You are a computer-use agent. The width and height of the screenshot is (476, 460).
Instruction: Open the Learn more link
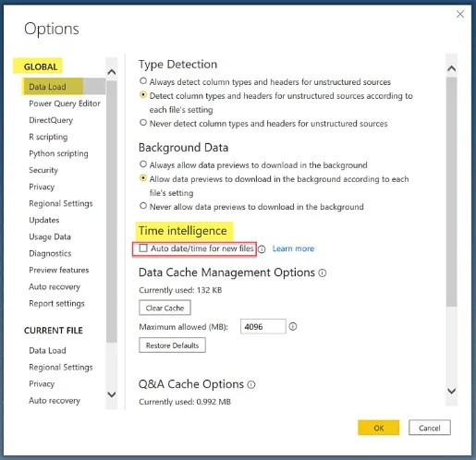[293, 248]
